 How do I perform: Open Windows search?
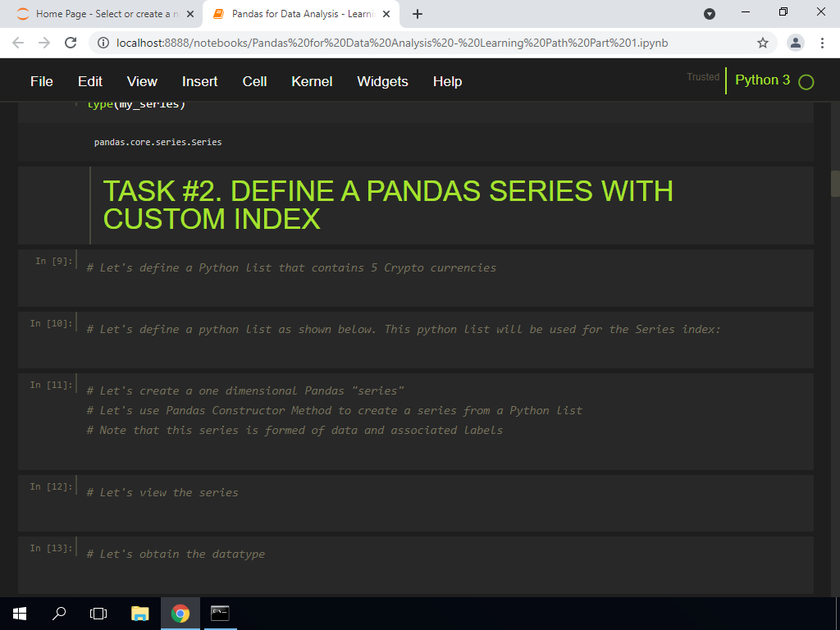57,613
